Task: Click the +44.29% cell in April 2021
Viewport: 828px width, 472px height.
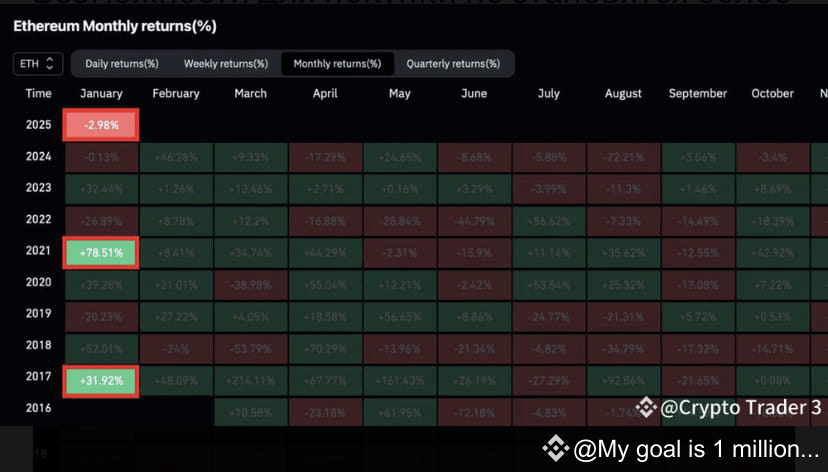Action: pyautogui.click(x=325, y=253)
